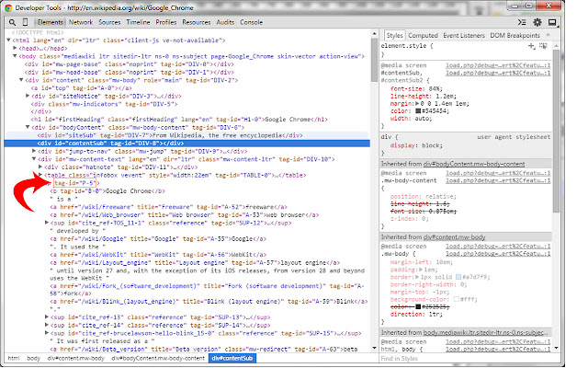Collapse the div id content node
The image size is (588, 368).
click(21, 80)
